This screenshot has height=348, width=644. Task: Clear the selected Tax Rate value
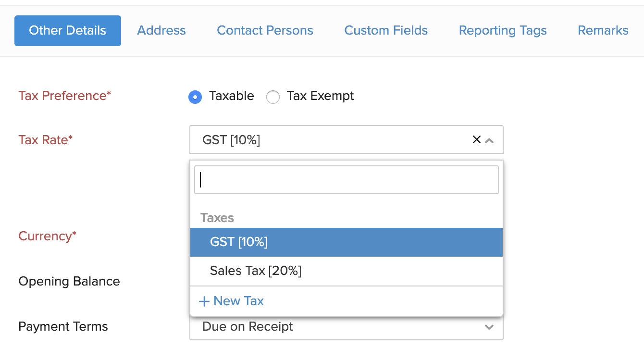476,139
